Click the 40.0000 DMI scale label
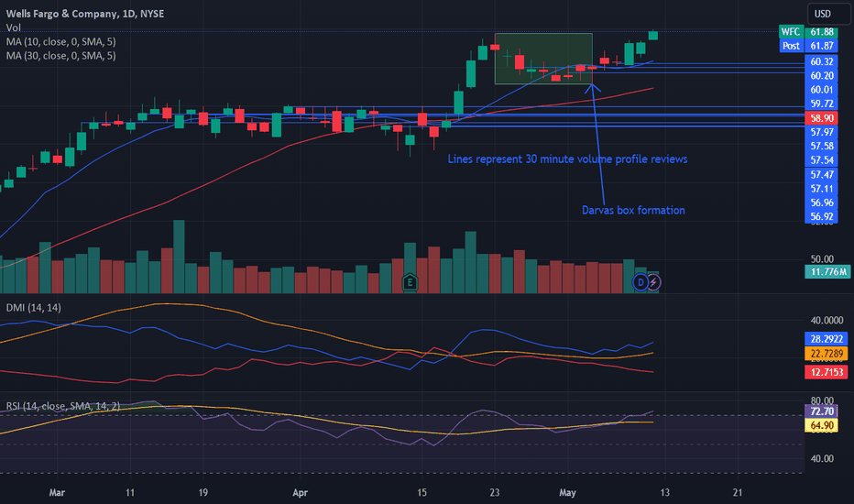This screenshot has width=854, height=504. click(x=827, y=321)
